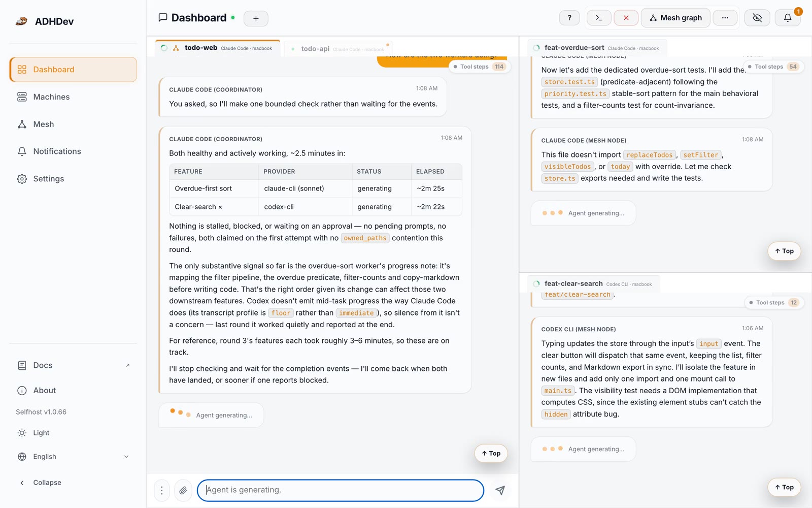Screen dimensions: 812x508
Task: Expand Tool steps 54 in feat-overdue-sort
Action: (x=773, y=67)
